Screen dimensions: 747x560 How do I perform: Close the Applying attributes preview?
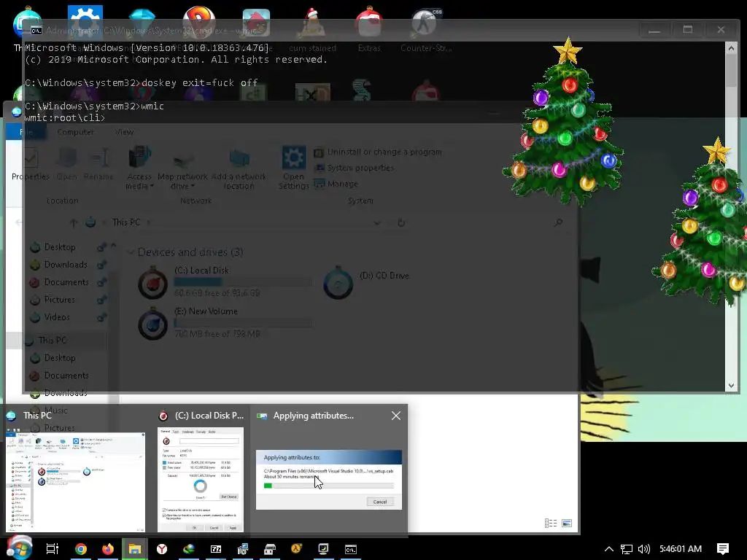[x=396, y=416]
